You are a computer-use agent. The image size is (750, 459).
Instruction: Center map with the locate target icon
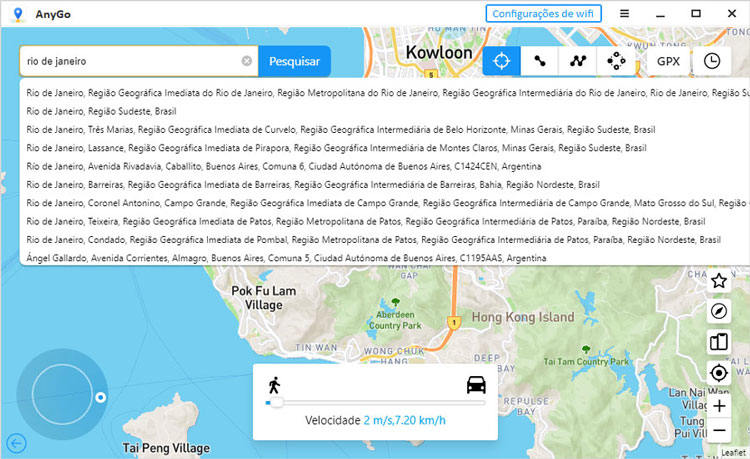(x=718, y=373)
